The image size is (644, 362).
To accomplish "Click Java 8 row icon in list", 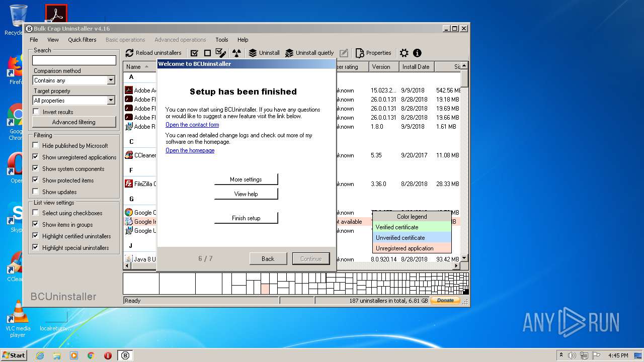I will [129, 259].
